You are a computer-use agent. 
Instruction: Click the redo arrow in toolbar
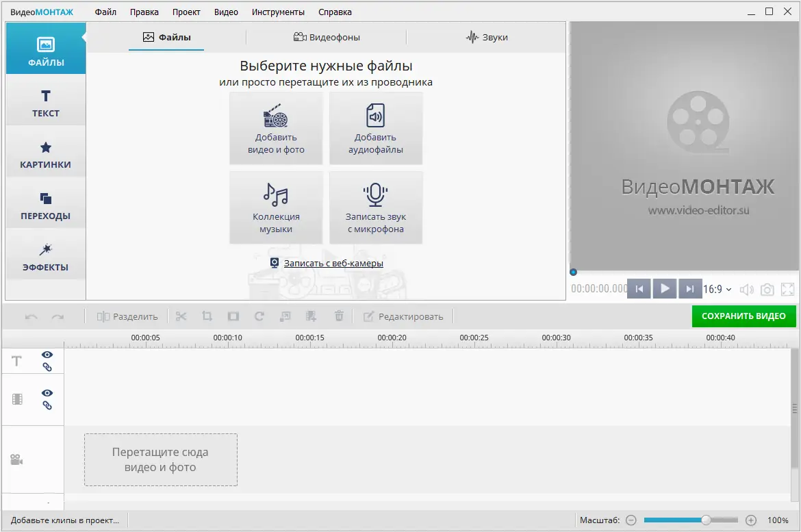58,317
